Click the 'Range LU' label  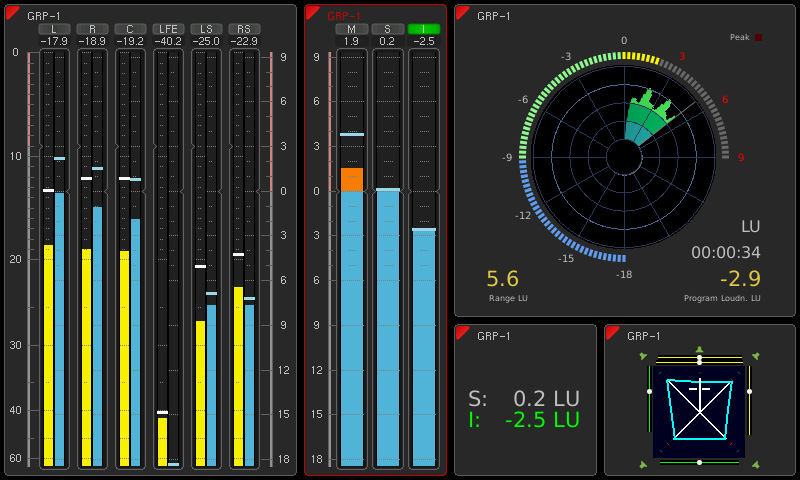click(508, 298)
